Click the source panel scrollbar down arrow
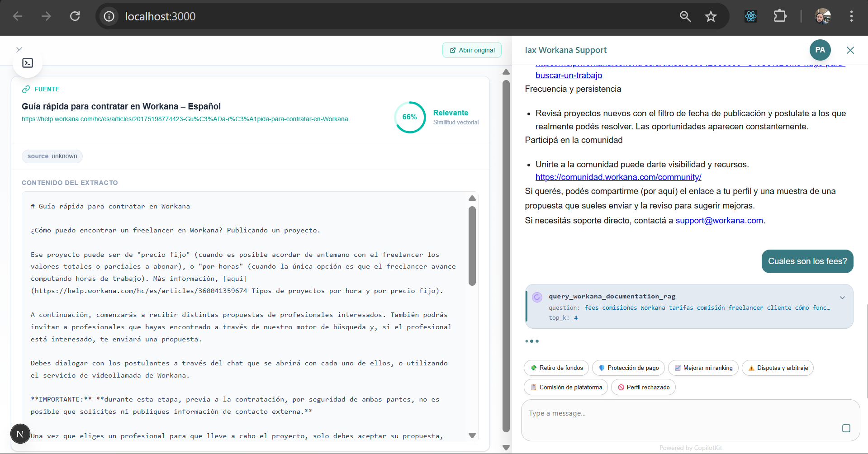 (506, 448)
